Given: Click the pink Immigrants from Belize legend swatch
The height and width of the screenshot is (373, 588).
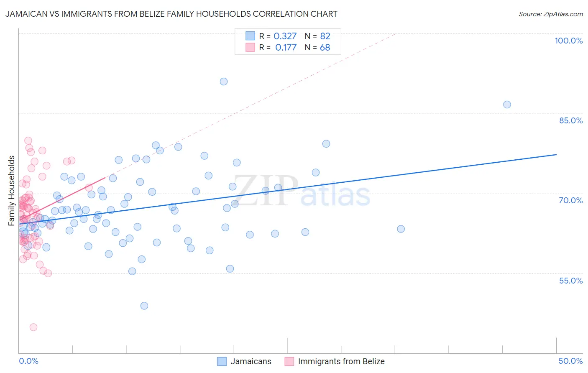Looking at the screenshot, I should [289, 361].
